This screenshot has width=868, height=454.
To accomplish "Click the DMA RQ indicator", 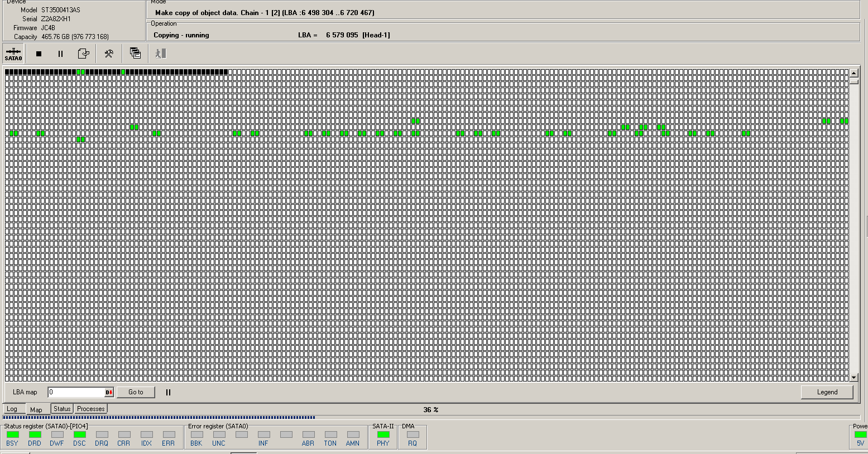I will tap(413, 434).
